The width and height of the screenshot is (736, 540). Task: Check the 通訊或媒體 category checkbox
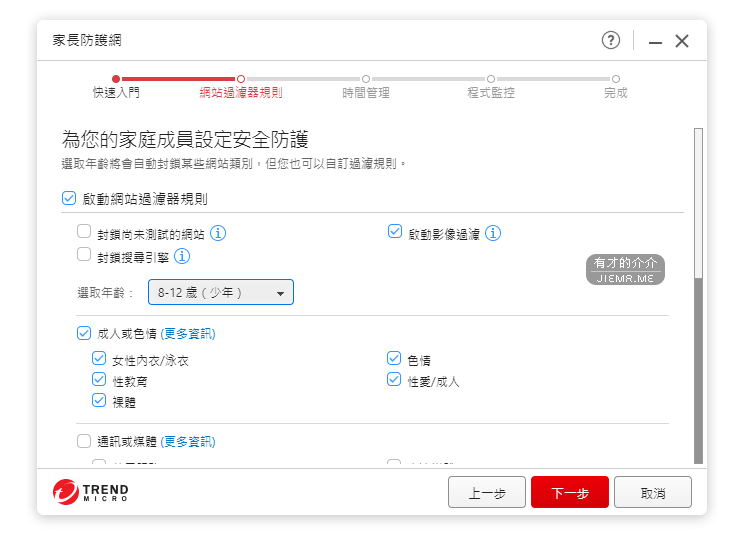tap(84, 441)
